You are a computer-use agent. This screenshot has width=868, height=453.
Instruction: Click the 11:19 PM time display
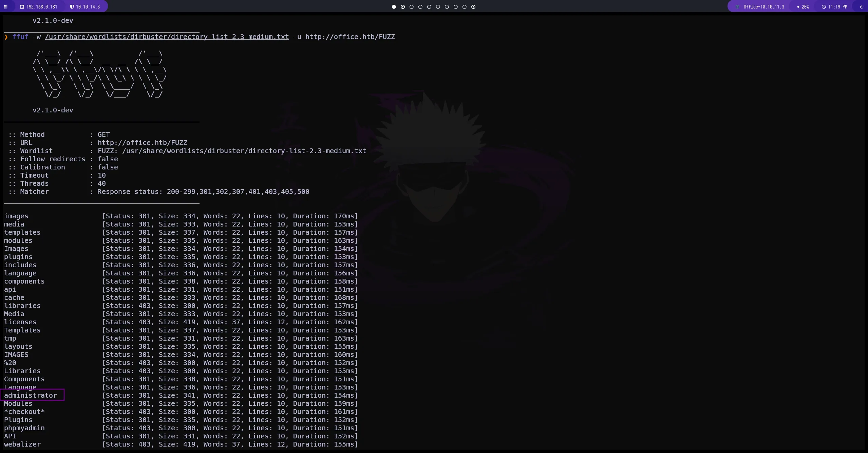click(837, 7)
